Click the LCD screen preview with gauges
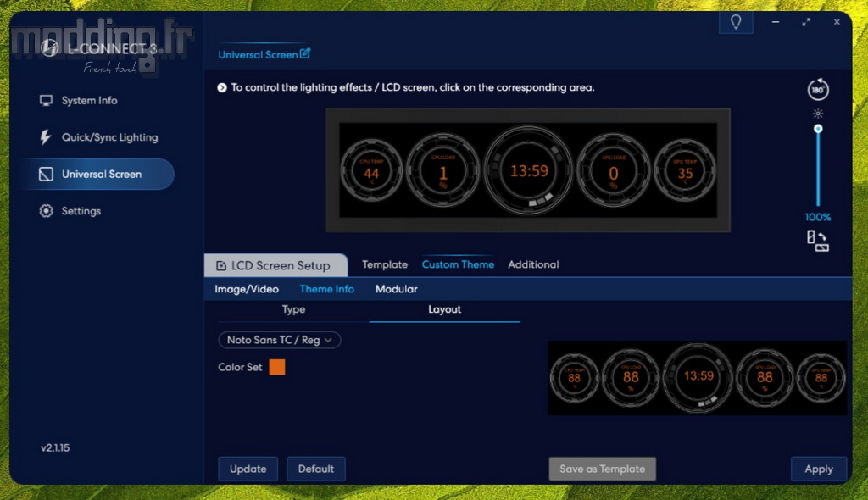868x500 pixels. tap(528, 170)
